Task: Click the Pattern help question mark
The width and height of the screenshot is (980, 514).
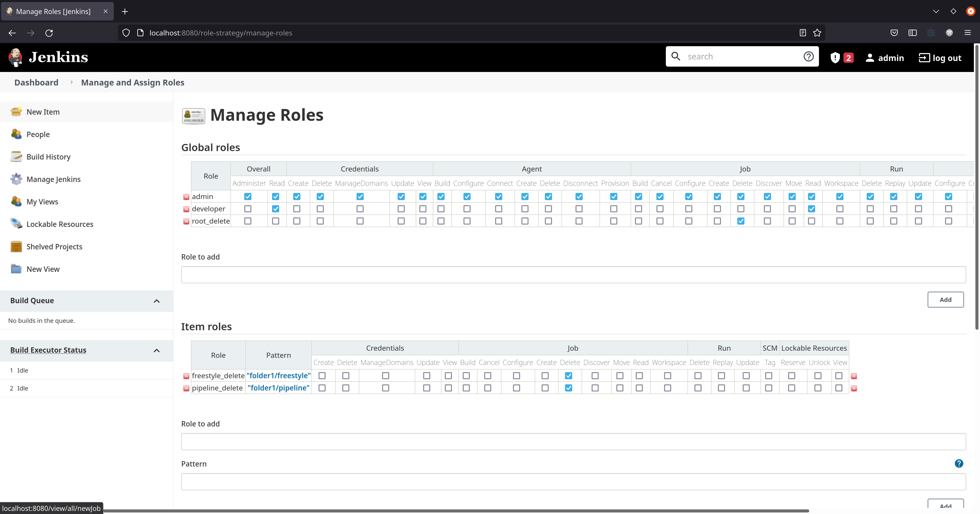Action: tap(959, 463)
